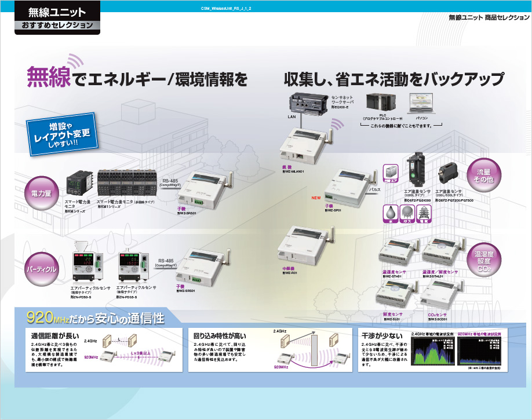The image size is (532, 420).
Task: Click the slave unit connected to particle sensors
Action: coord(203,266)
